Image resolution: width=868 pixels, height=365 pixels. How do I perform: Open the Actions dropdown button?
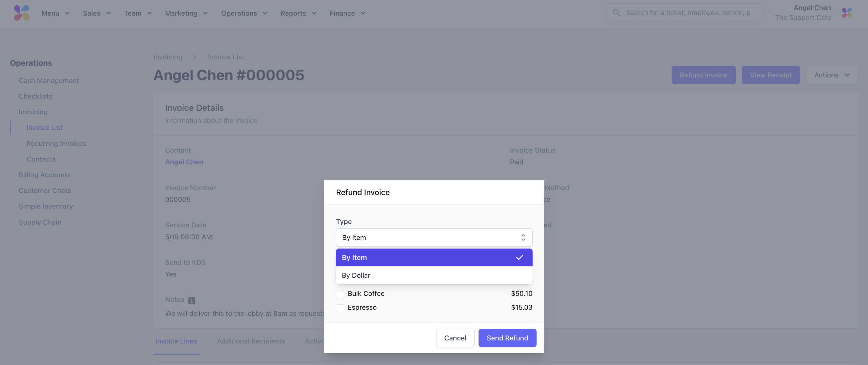click(832, 75)
